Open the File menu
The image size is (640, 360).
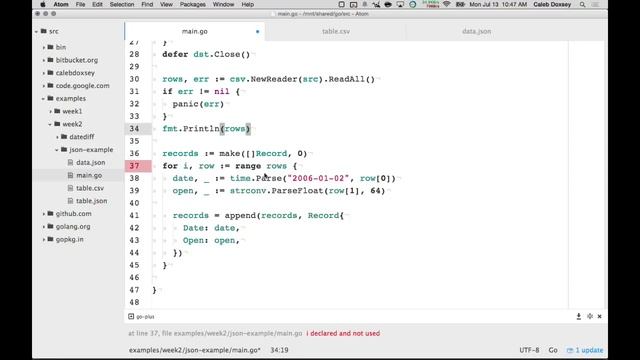coord(80,4)
